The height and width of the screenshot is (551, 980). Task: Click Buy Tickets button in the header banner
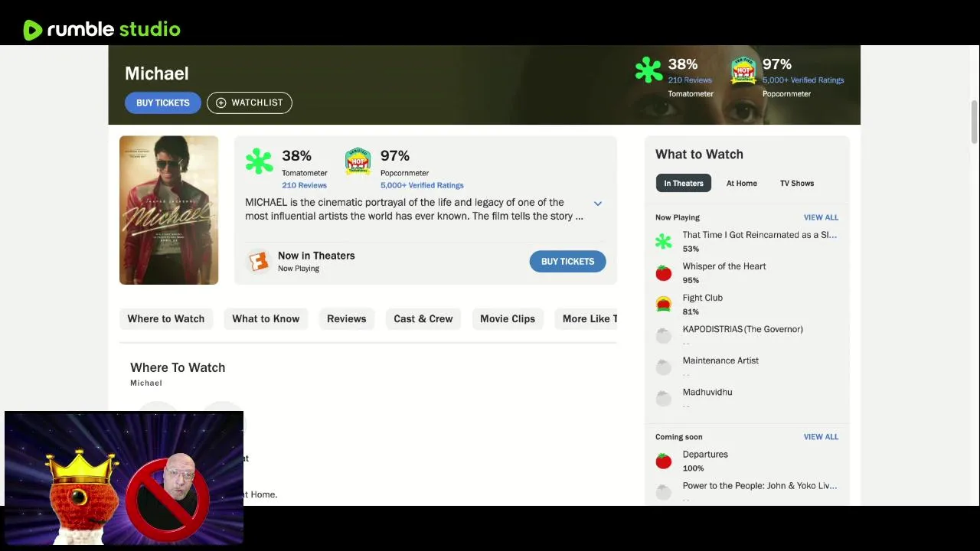(x=163, y=103)
